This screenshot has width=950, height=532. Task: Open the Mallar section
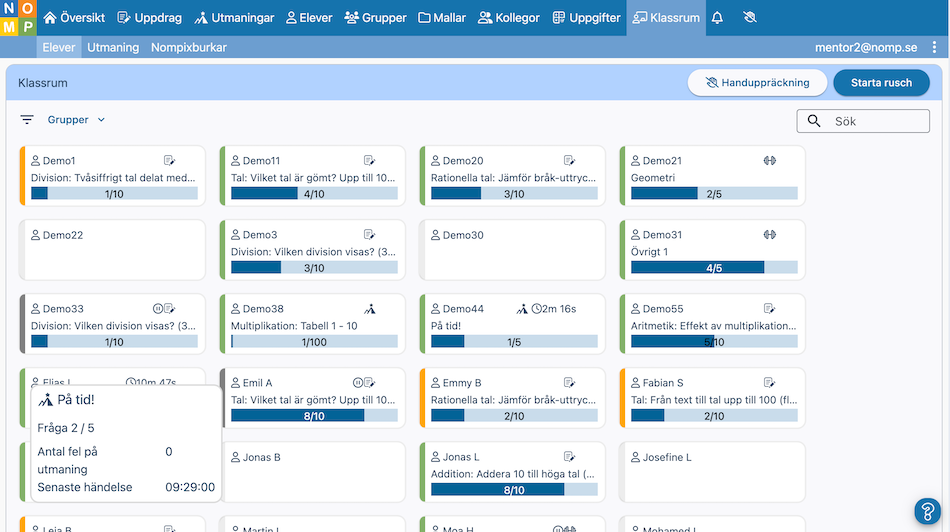point(442,18)
